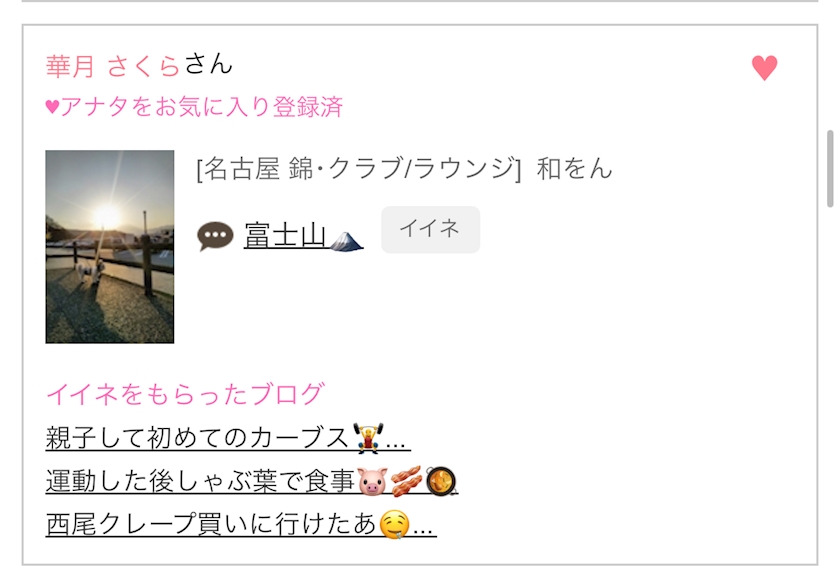
Task: Click the brown speech bubble comment icon
Action: (215, 236)
